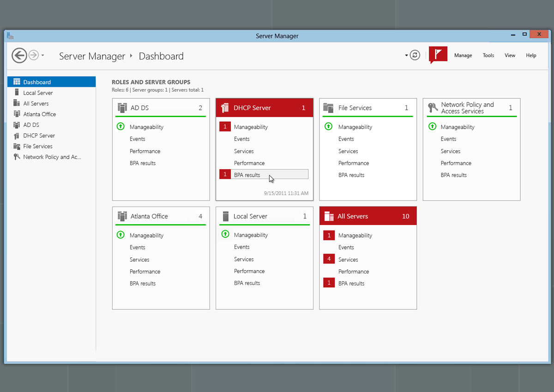The image size is (554, 392).
Task: Click green manageability icon in Atlanta Office tile
Action: click(120, 235)
